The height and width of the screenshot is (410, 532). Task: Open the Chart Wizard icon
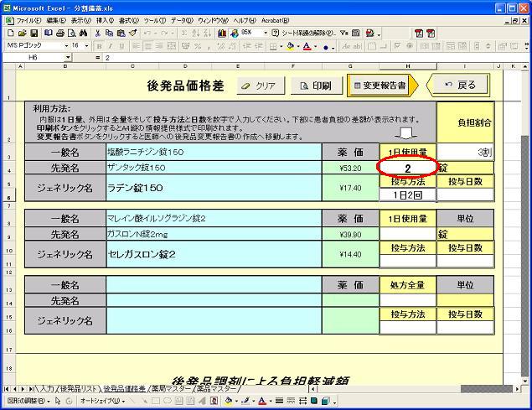coord(222,33)
